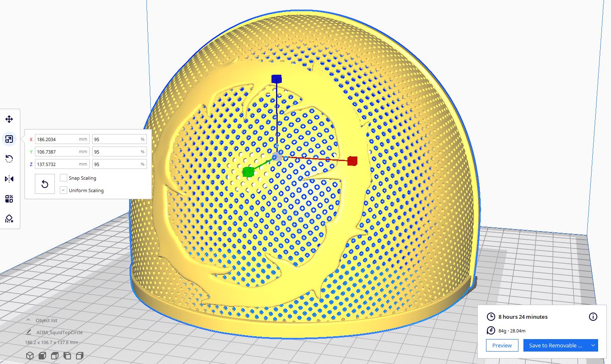Switch to the 3D view
The image size is (611, 364).
(x=30, y=356)
